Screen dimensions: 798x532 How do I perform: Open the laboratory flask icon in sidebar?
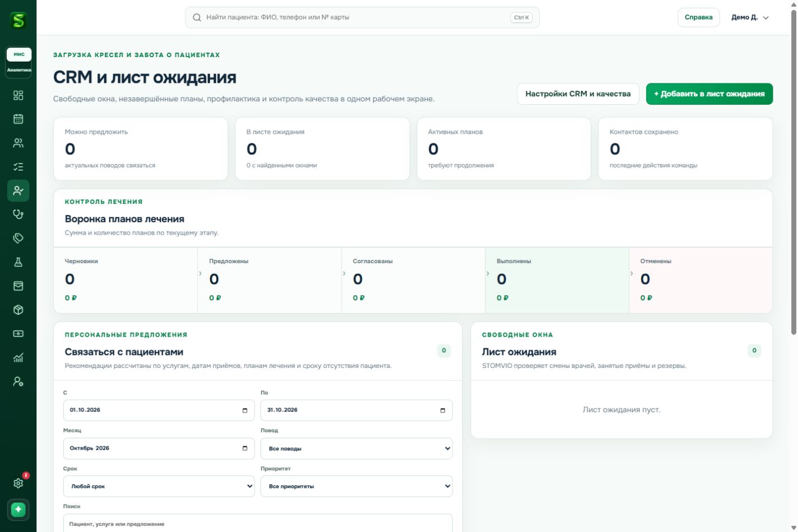point(18,262)
